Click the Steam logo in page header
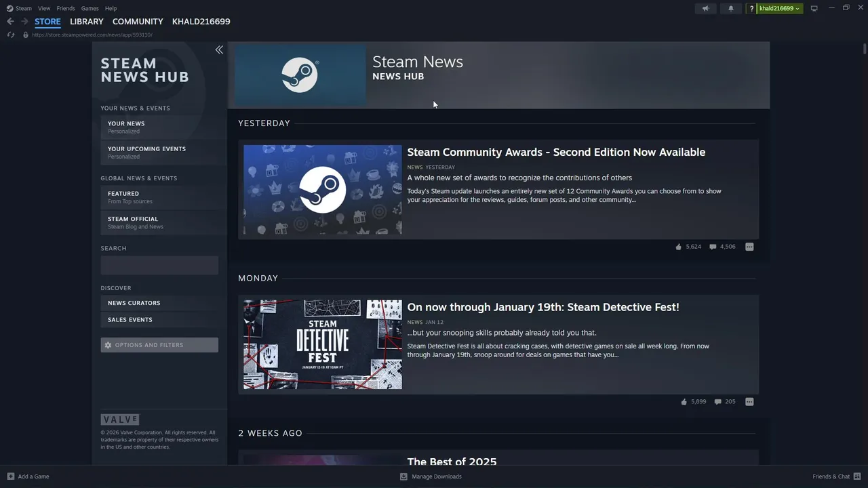 pyautogui.click(x=300, y=75)
